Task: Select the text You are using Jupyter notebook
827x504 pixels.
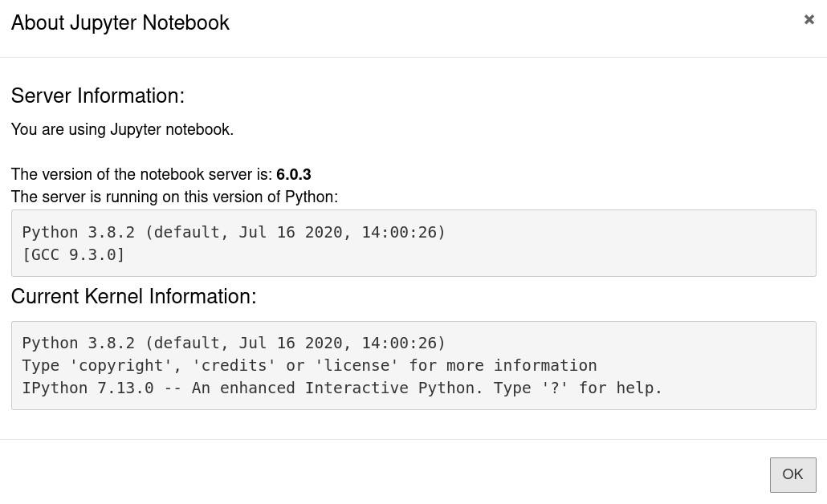Action: click(x=122, y=129)
